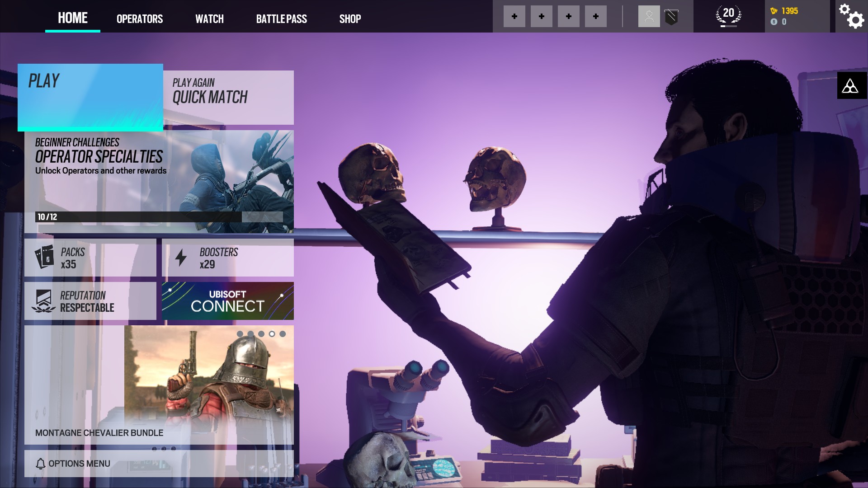Open the Watch tab
868x488 pixels.
[x=209, y=19]
